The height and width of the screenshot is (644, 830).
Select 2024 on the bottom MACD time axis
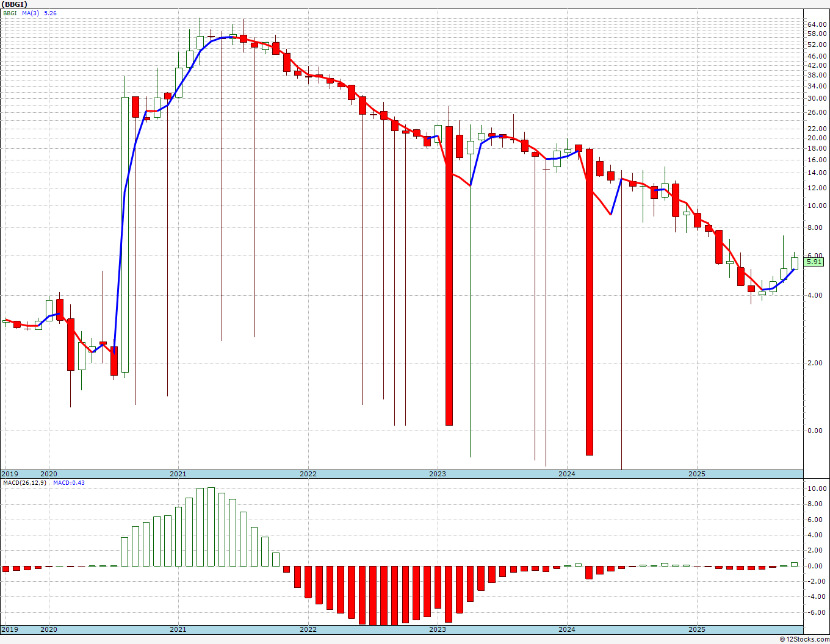tap(567, 629)
